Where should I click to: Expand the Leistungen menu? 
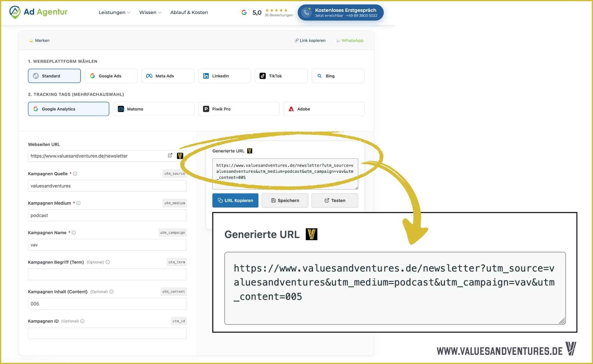[114, 12]
